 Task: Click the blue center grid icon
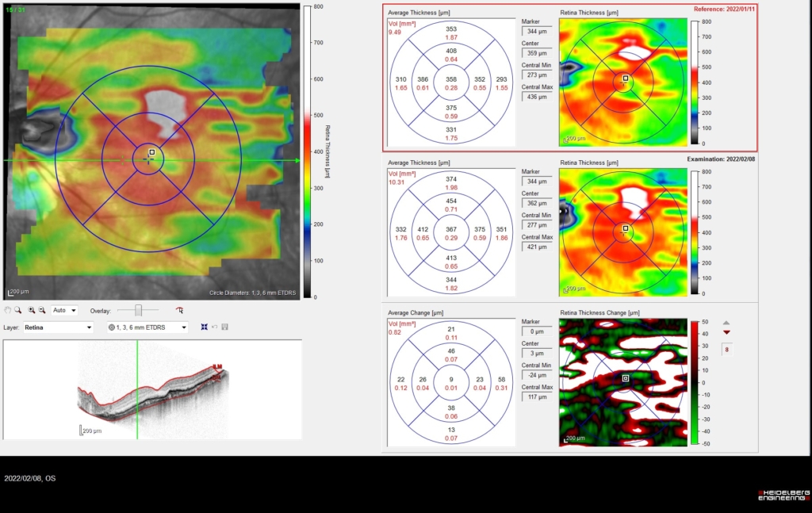205,327
